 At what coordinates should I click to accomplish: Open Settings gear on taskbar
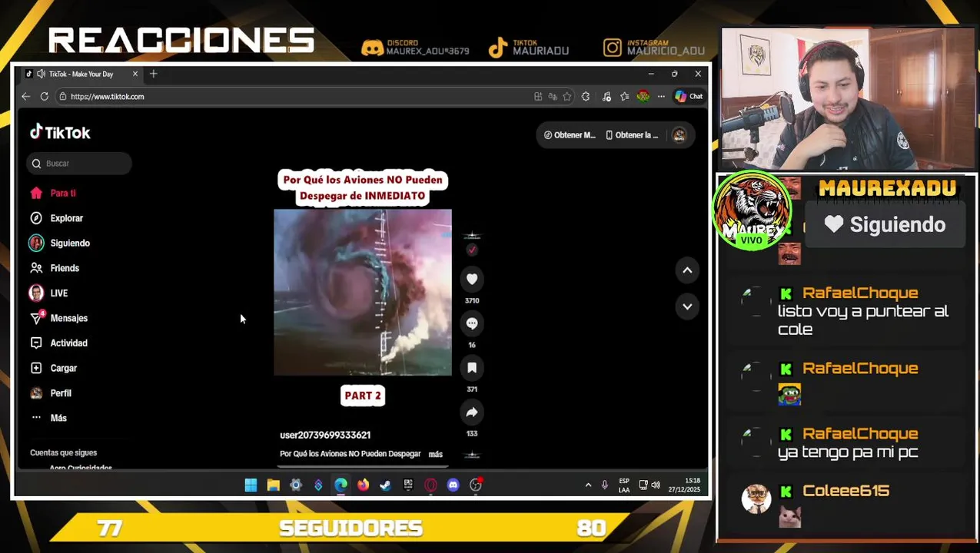tap(296, 485)
